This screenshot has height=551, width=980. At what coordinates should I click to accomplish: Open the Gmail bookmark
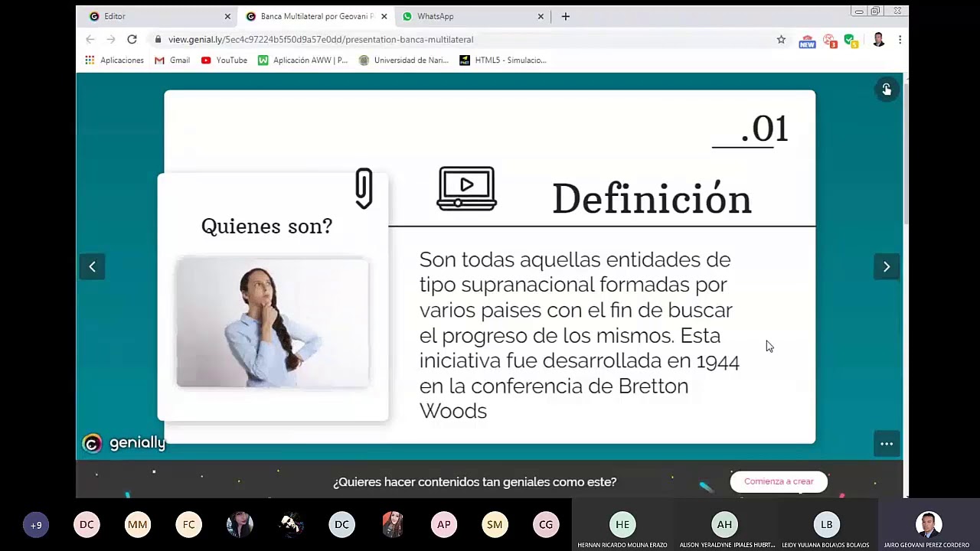172,60
